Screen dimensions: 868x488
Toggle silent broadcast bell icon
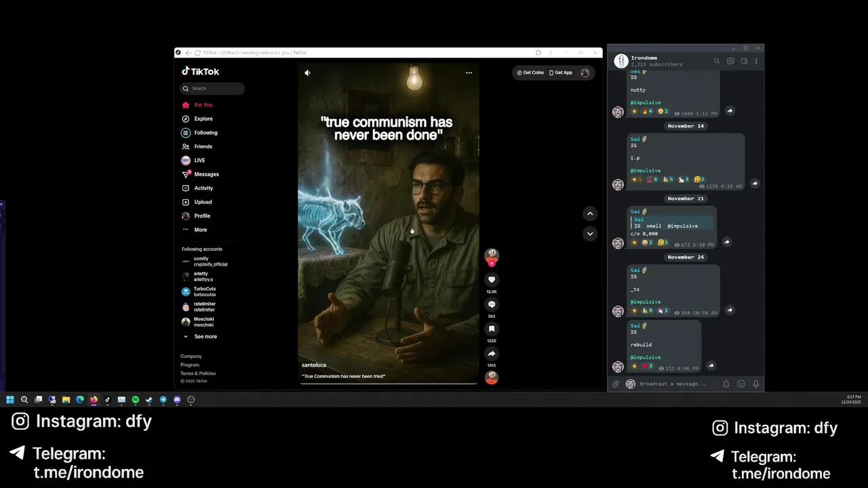tap(726, 384)
